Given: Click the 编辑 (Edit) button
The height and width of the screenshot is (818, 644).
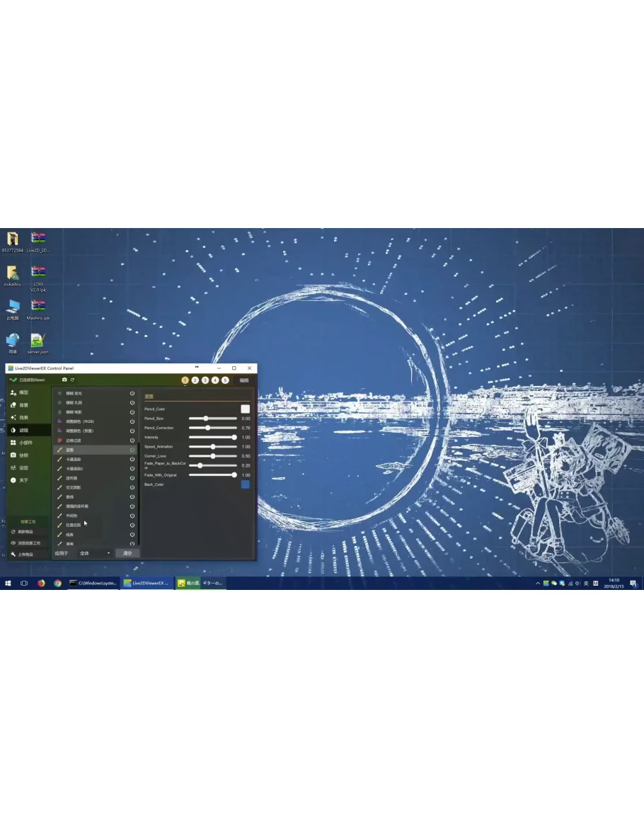Looking at the screenshot, I should (244, 380).
